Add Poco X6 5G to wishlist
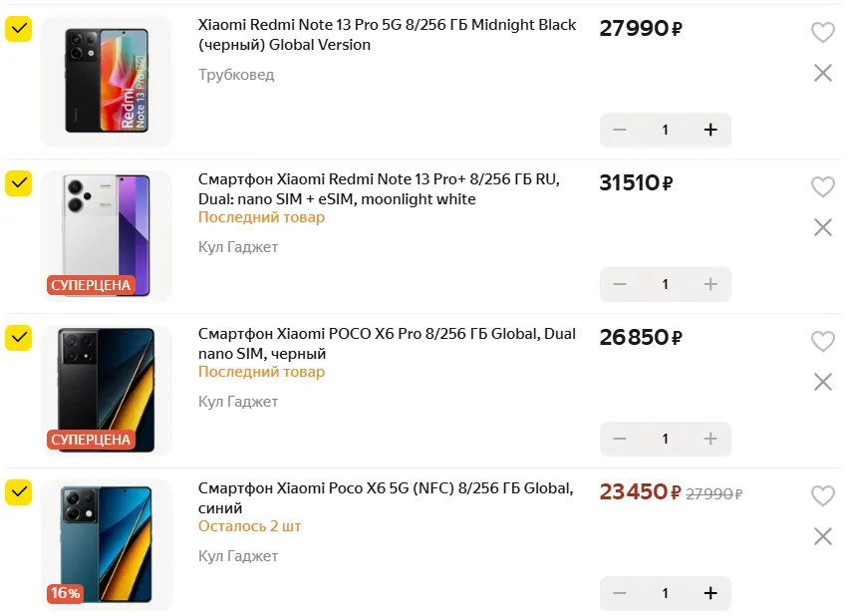Screen dimensions: 852x616 pyautogui.click(x=822, y=496)
